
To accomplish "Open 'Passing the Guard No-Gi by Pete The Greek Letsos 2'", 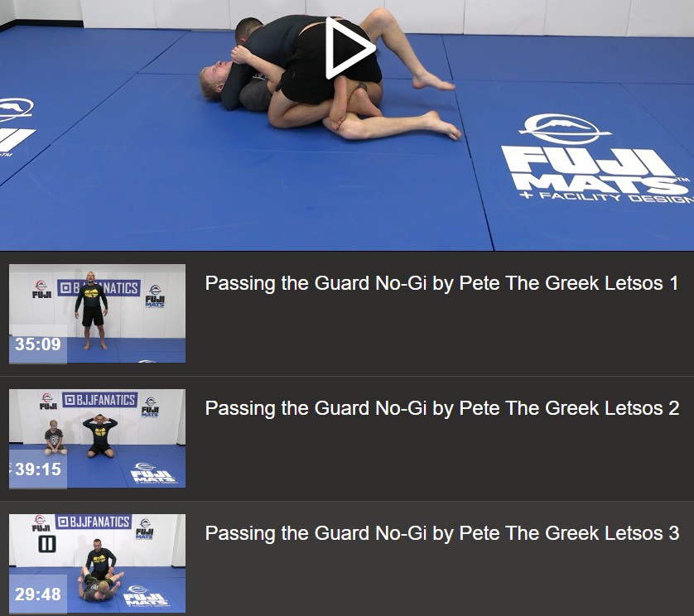I will pyautogui.click(x=441, y=408).
